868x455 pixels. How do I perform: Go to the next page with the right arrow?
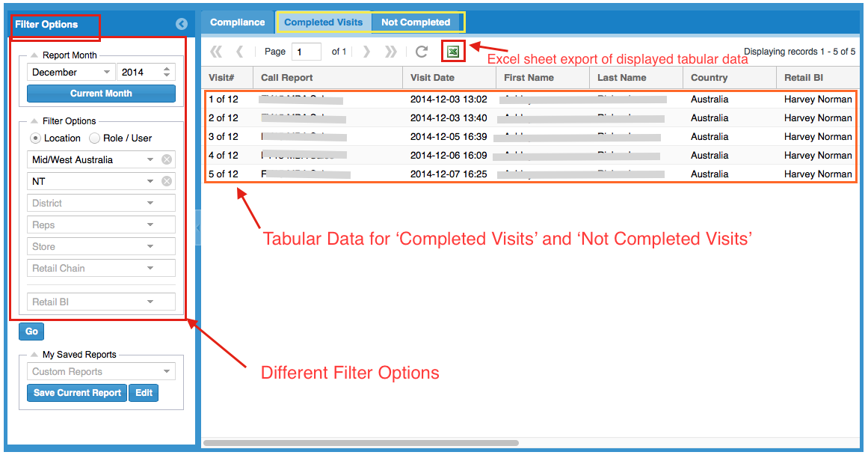coord(366,52)
